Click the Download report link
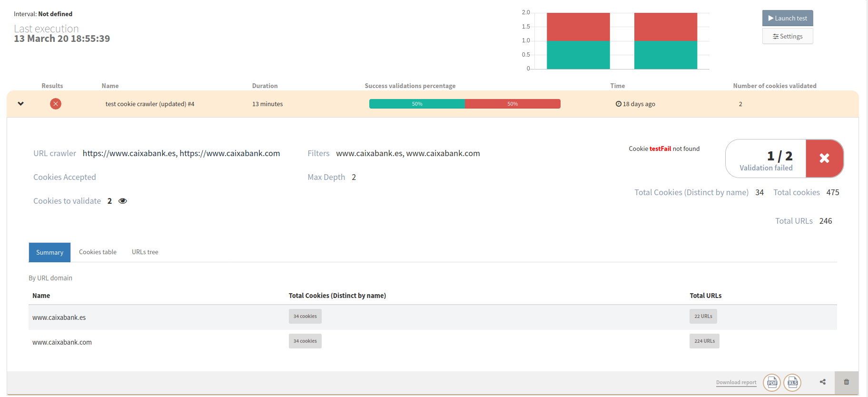The height and width of the screenshot is (397, 868). (x=736, y=382)
